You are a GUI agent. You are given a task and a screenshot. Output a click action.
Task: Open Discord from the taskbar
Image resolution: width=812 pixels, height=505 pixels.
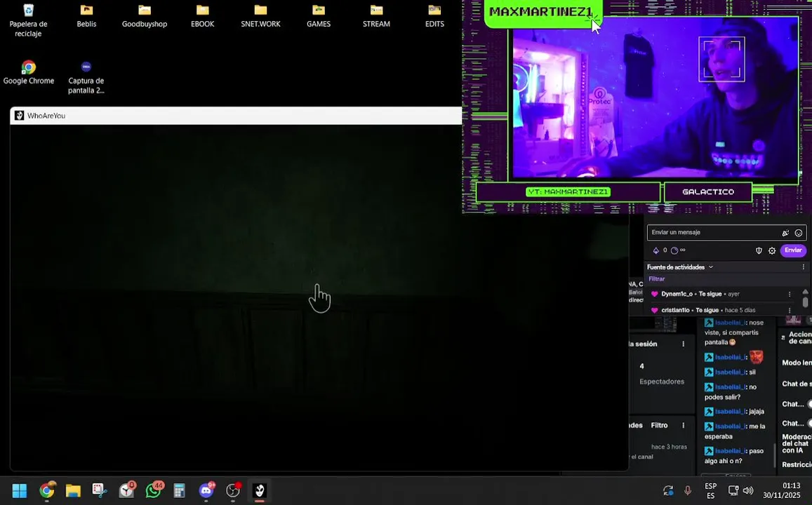click(206, 490)
